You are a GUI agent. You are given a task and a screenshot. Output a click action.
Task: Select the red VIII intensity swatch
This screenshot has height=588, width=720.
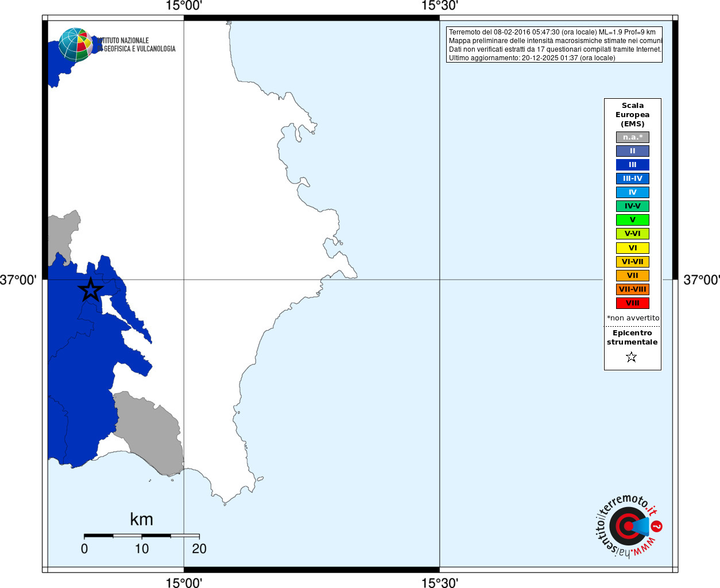click(x=633, y=303)
